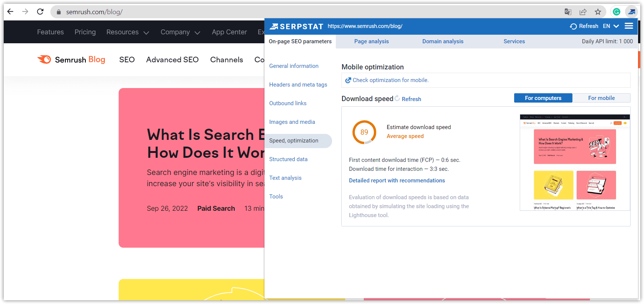Open Structured data section
644x304 pixels.
(x=288, y=159)
